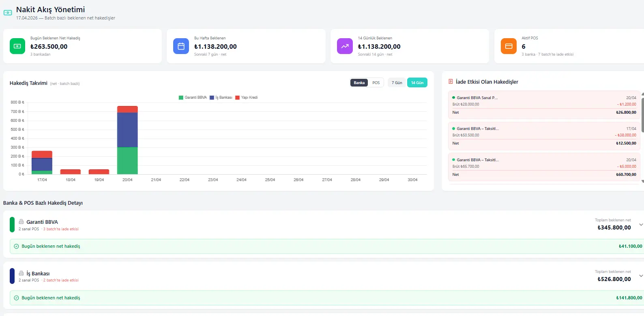Click the orange card icon for Aktif POS

(x=509, y=46)
